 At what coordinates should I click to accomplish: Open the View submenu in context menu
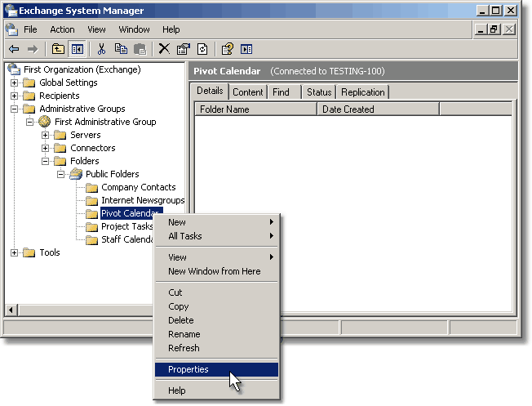click(216, 257)
